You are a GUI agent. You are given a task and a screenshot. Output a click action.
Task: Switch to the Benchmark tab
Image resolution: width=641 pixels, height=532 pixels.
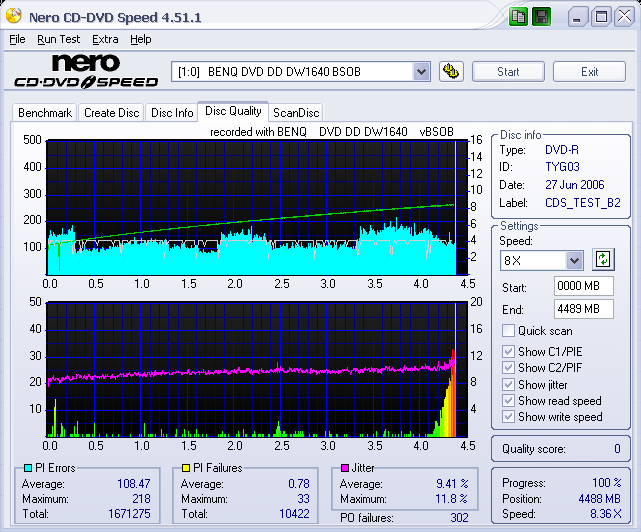point(45,113)
